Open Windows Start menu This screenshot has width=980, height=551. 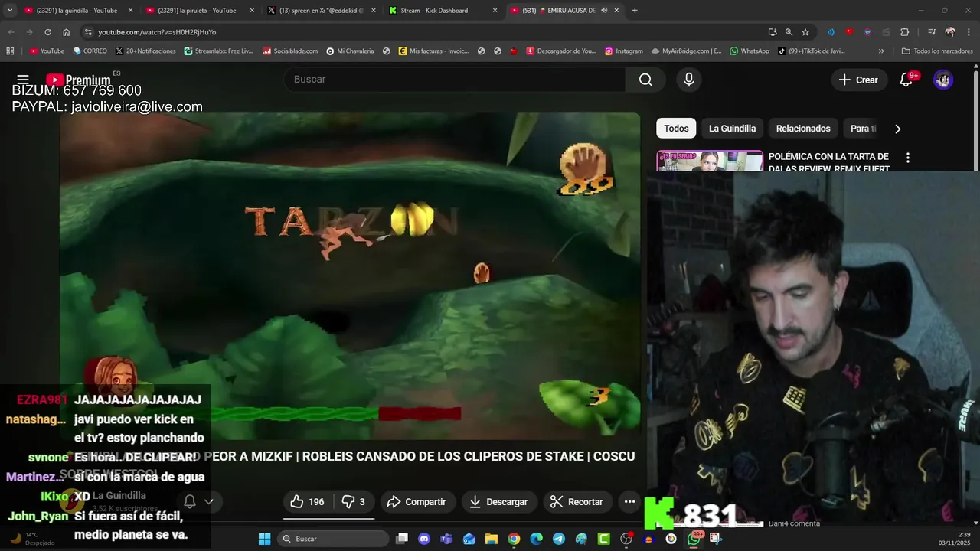tap(264, 539)
